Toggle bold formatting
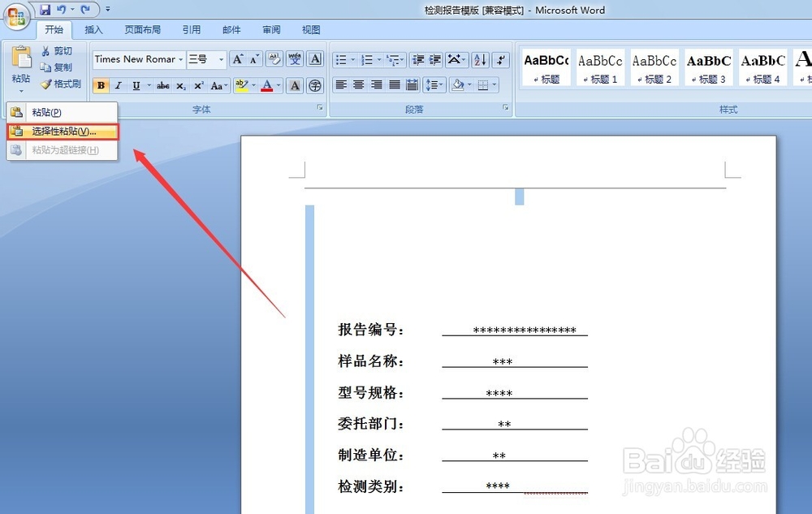Image resolution: width=812 pixels, height=514 pixels. 101,85
